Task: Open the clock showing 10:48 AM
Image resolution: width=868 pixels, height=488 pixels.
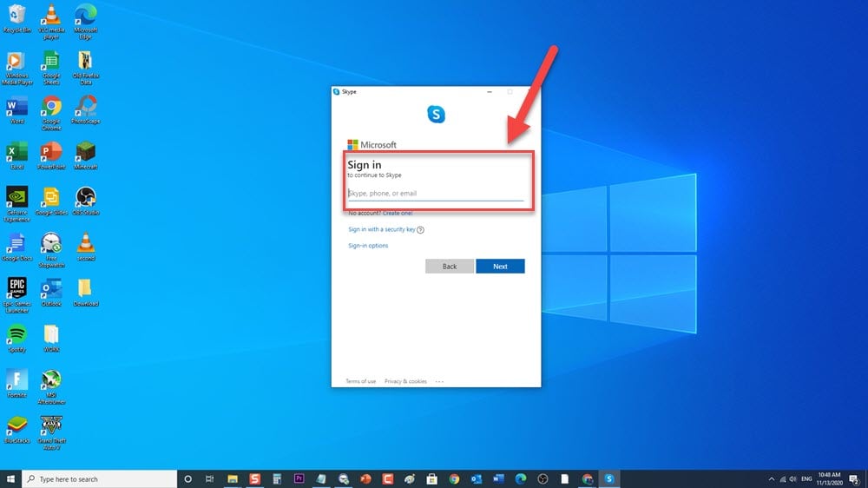Action: pos(829,479)
